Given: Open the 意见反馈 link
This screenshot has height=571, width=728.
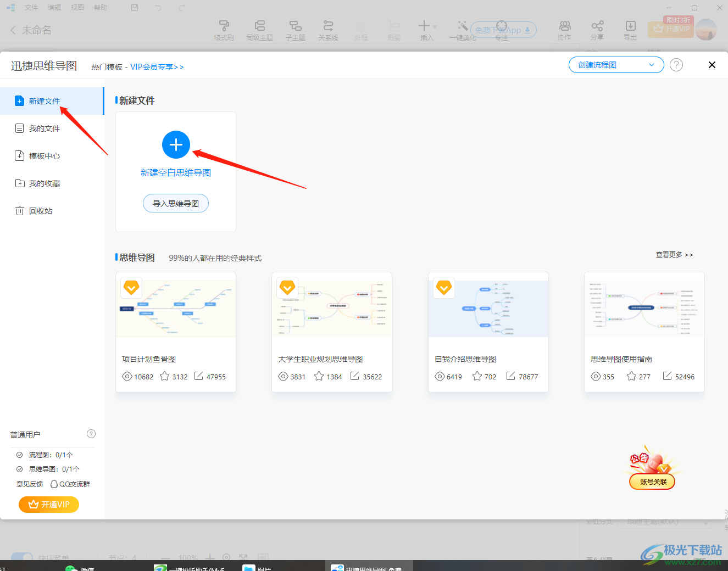Looking at the screenshot, I should 30,484.
